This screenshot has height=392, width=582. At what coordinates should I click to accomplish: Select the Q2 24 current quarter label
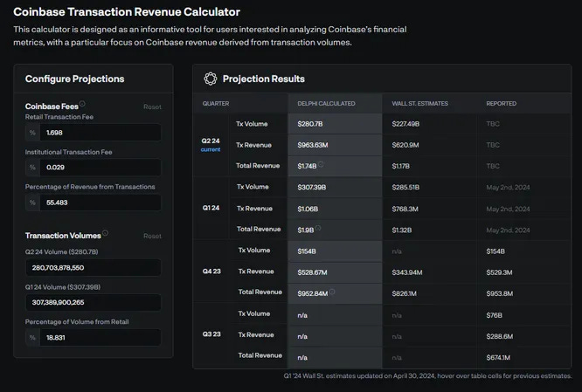(211, 145)
